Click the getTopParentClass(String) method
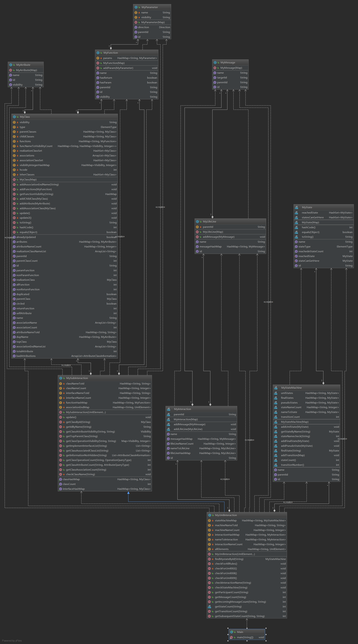The height and width of the screenshot is (644, 358). [x=81, y=436]
